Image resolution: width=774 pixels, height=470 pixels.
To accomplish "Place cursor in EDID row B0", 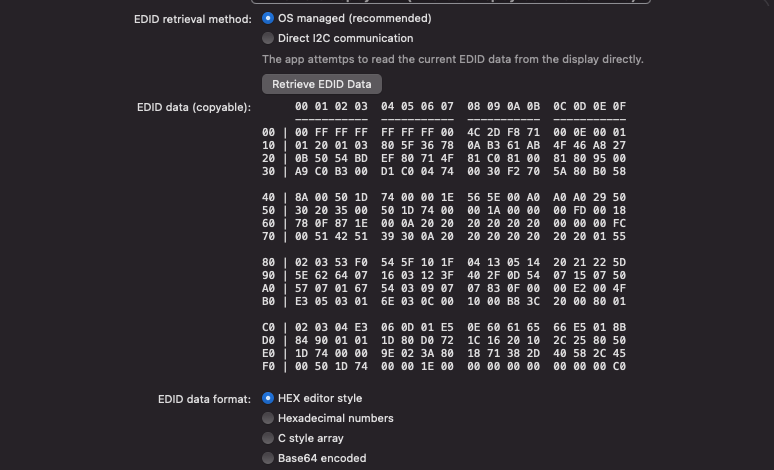I will point(444,302).
